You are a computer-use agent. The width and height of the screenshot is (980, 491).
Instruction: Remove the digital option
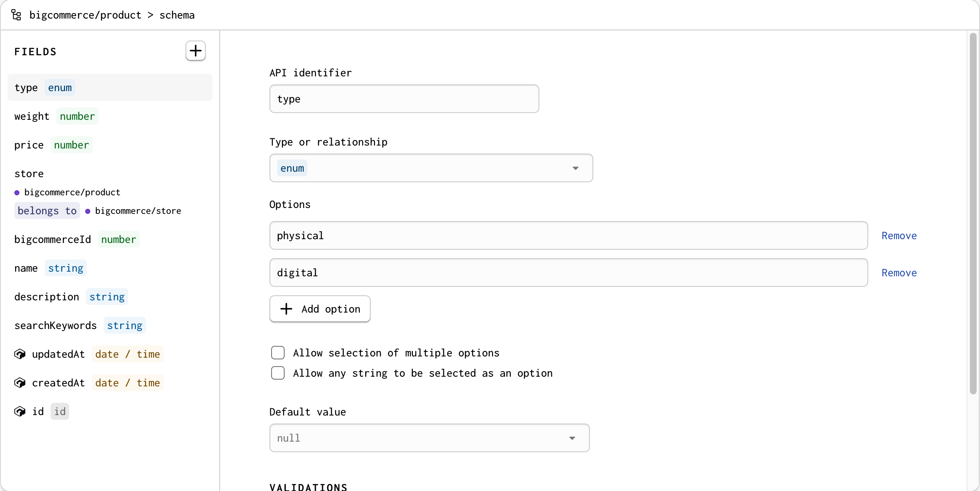click(x=899, y=272)
